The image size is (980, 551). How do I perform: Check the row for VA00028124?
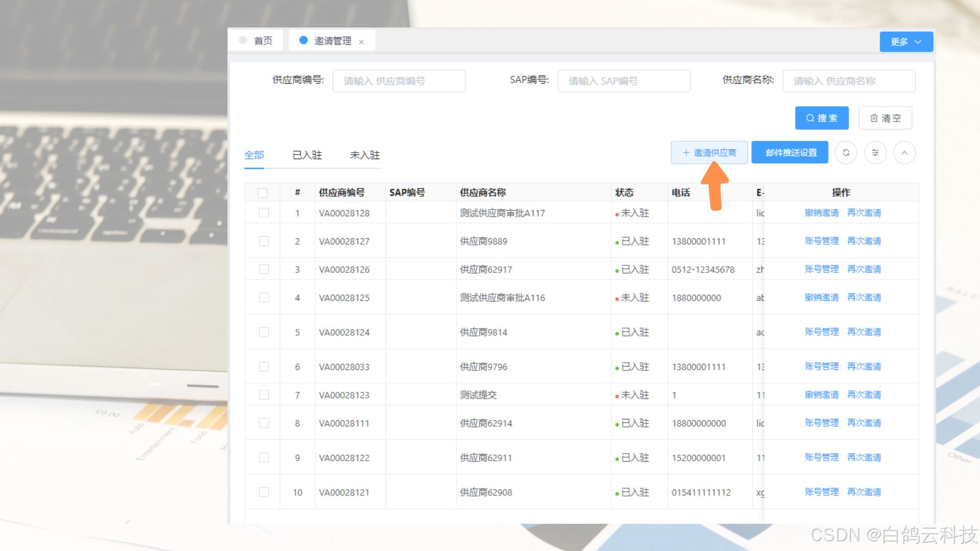[264, 332]
